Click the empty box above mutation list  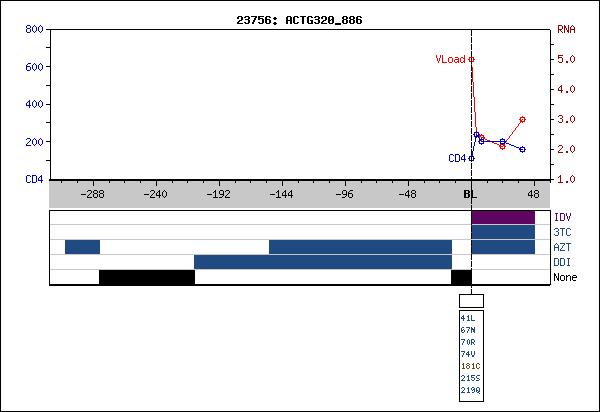471,300
